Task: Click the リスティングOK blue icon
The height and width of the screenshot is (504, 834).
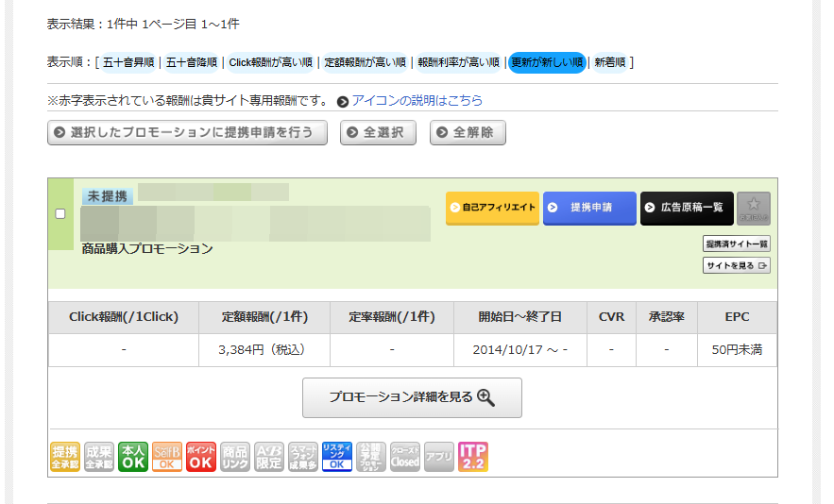Action: pos(337,457)
